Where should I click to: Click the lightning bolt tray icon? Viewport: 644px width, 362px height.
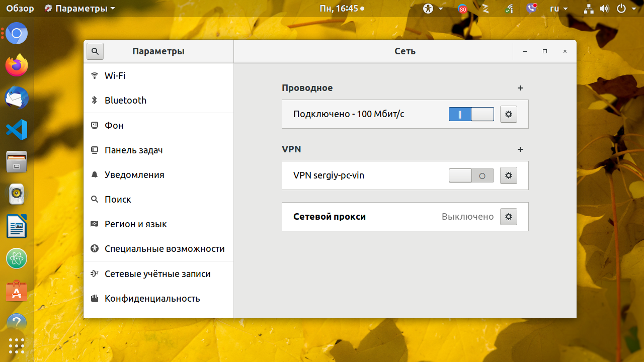pos(486,9)
